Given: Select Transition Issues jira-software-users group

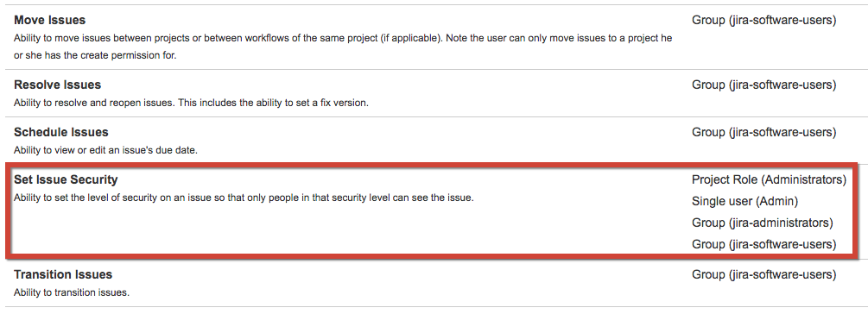Looking at the screenshot, I should tap(764, 274).
